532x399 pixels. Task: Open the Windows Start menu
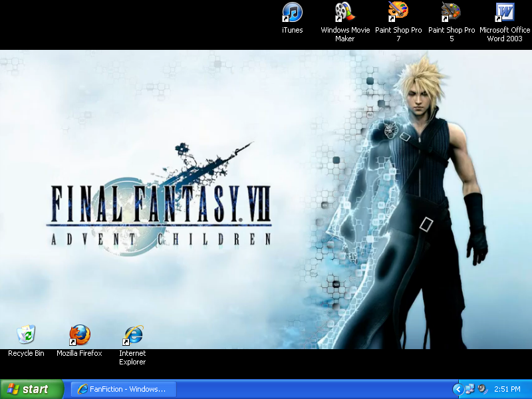[32, 389]
